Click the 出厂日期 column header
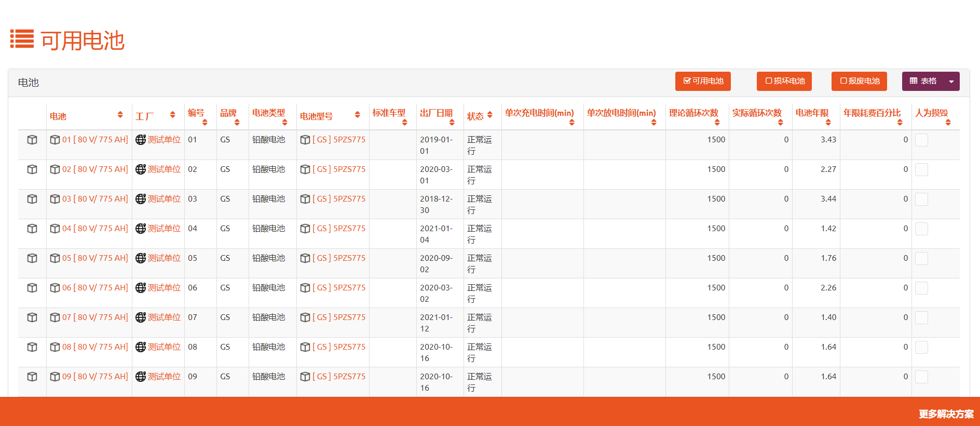The height and width of the screenshot is (426, 980). click(436, 113)
